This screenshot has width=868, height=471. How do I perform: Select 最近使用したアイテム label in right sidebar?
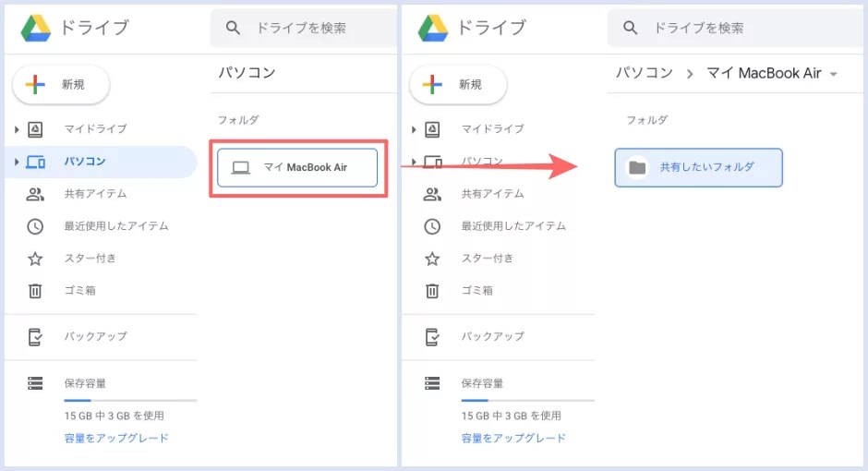coord(513,226)
